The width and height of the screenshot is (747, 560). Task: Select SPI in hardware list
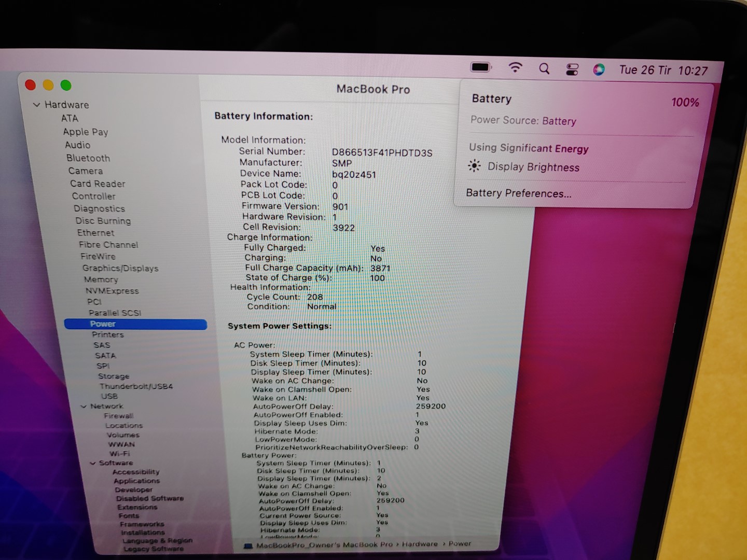103,366
